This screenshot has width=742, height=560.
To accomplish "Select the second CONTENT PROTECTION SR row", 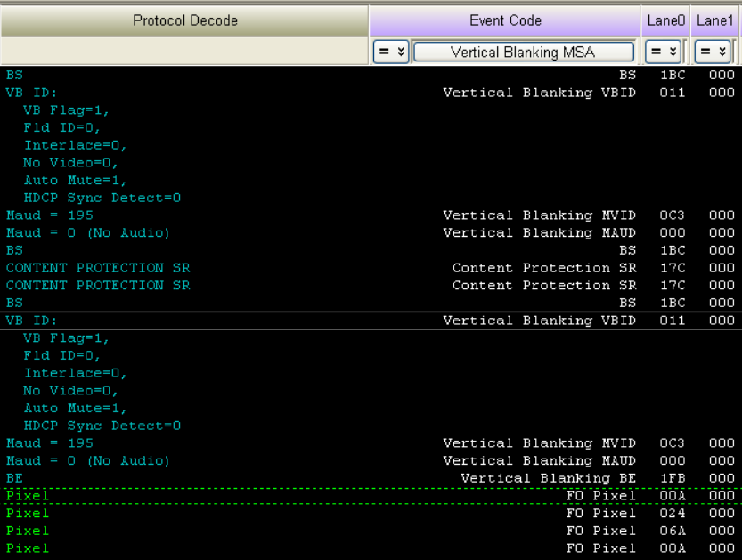I will [x=371, y=285].
